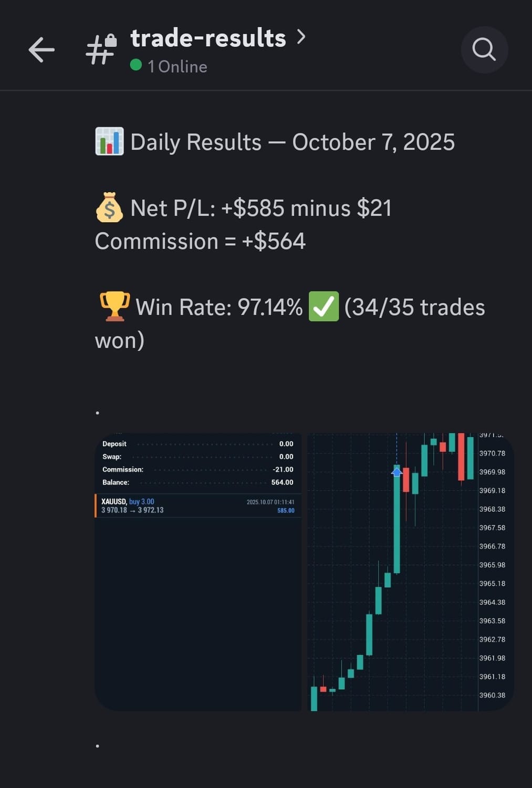The image size is (532, 788).
Task: Tap the money bag emoji
Action: [x=109, y=208]
